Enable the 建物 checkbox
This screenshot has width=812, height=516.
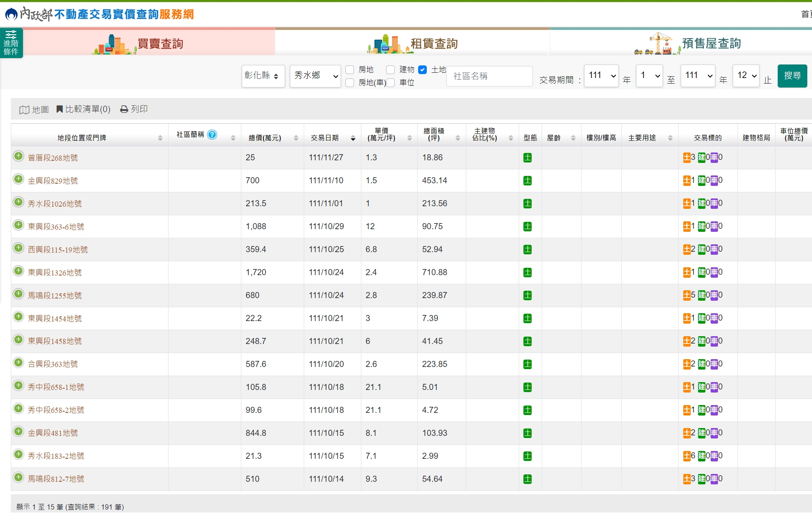[390, 69]
